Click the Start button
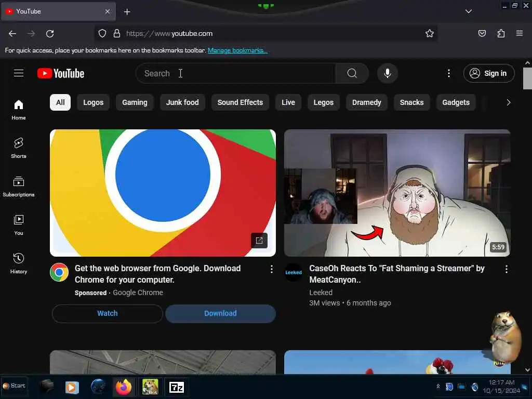 coord(14,386)
